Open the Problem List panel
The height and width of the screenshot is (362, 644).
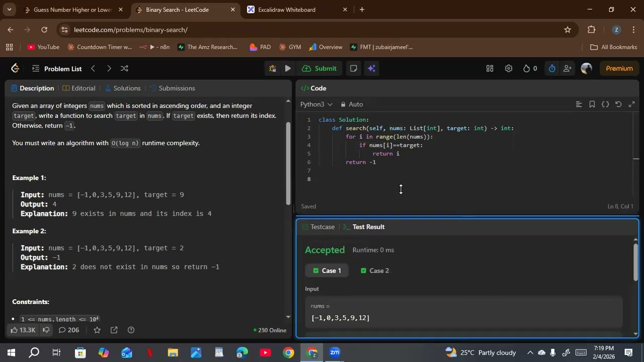point(57,68)
